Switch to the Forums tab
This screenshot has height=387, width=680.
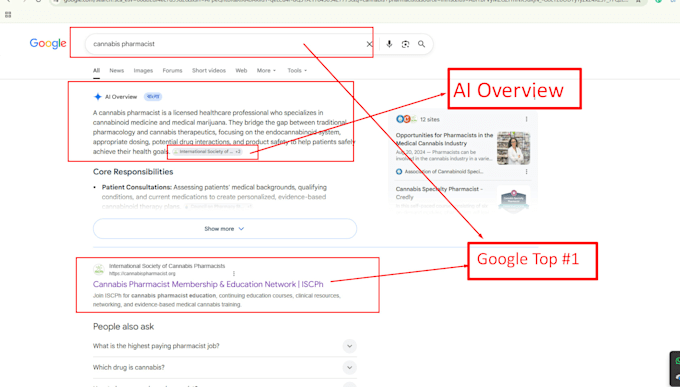click(172, 70)
